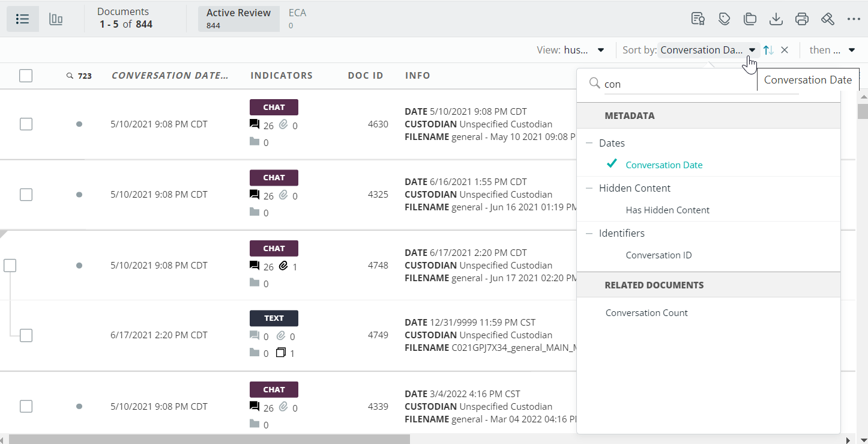Check the box for doc 4748
This screenshot has height=444, width=868.
[10, 265]
